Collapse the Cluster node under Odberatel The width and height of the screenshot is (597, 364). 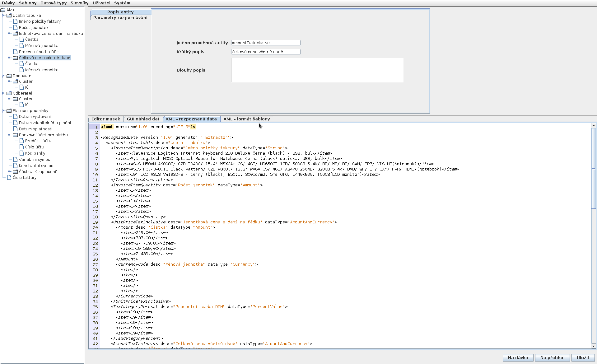coord(9,99)
